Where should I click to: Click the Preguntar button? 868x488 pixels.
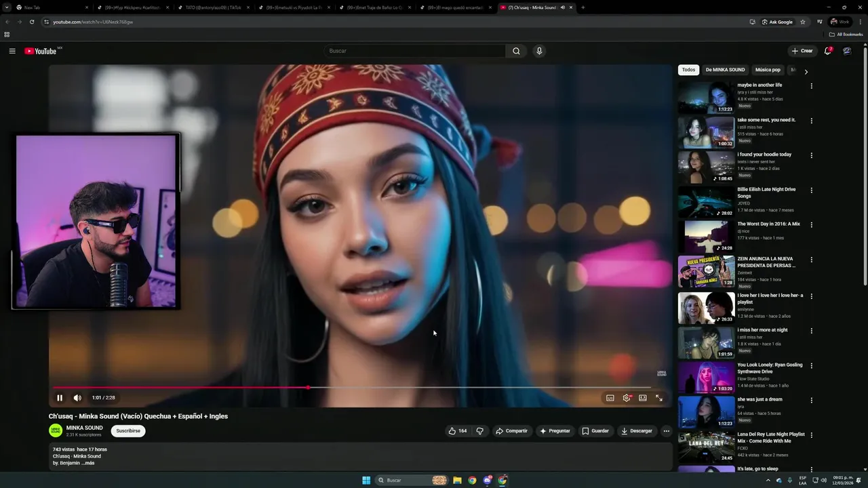(555, 431)
